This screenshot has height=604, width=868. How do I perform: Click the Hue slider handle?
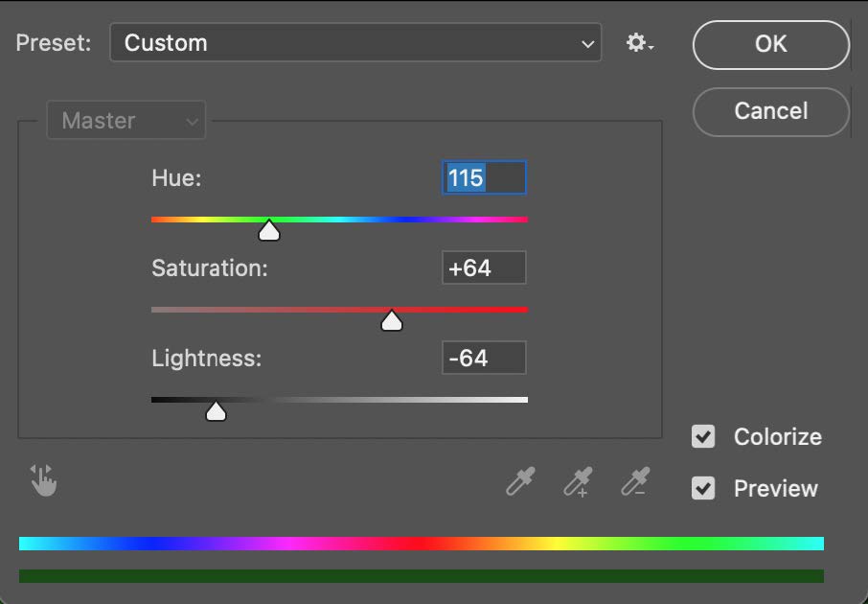pos(269,230)
